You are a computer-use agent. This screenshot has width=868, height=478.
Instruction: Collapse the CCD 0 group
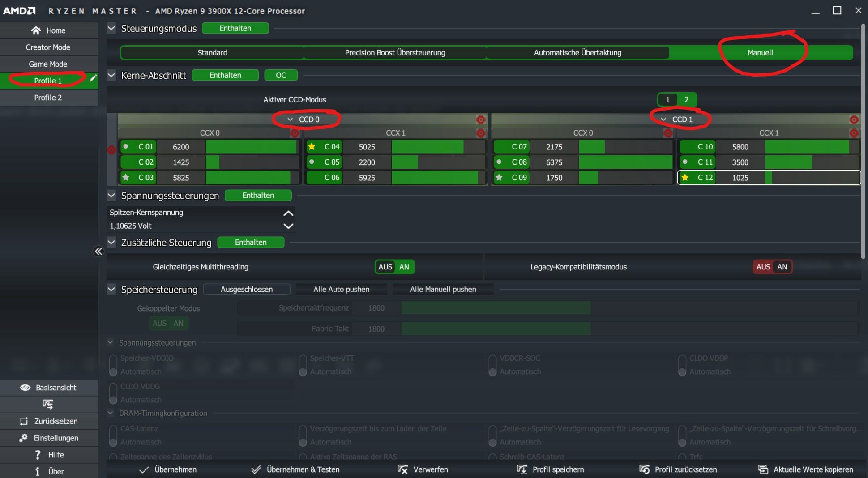coord(290,119)
